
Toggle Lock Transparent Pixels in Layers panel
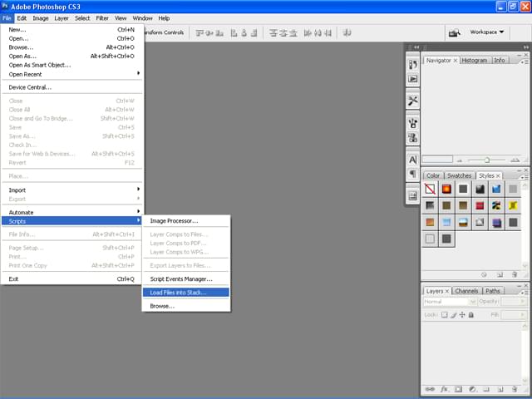tap(444, 315)
